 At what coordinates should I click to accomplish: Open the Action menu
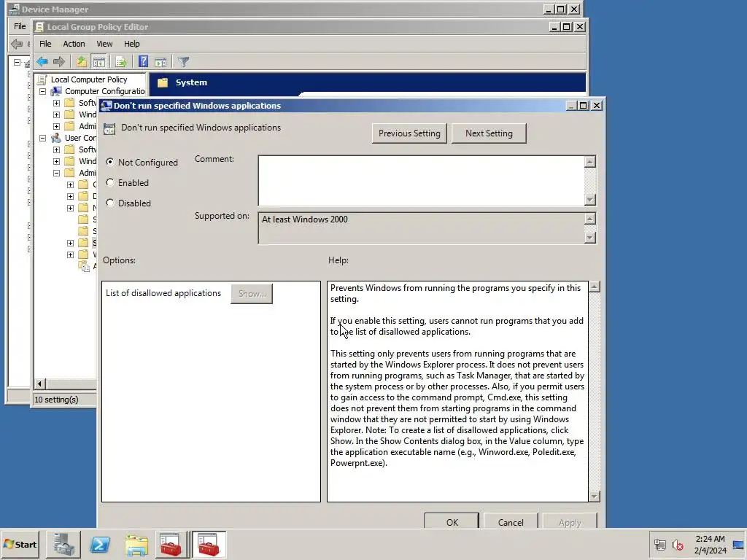click(74, 44)
